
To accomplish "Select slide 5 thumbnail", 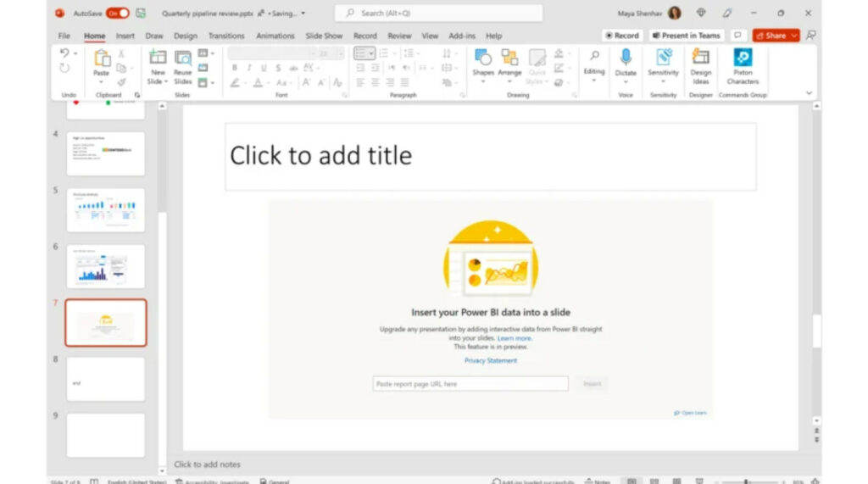I will click(106, 210).
